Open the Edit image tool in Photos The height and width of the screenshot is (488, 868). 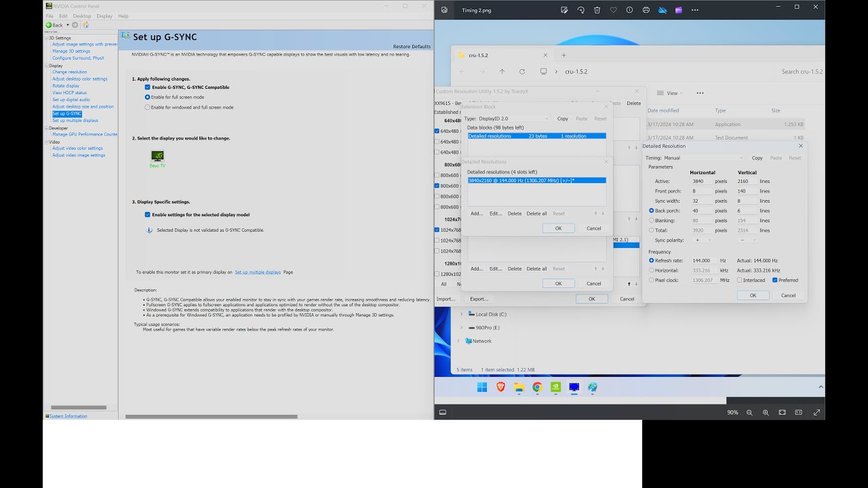[564, 10]
